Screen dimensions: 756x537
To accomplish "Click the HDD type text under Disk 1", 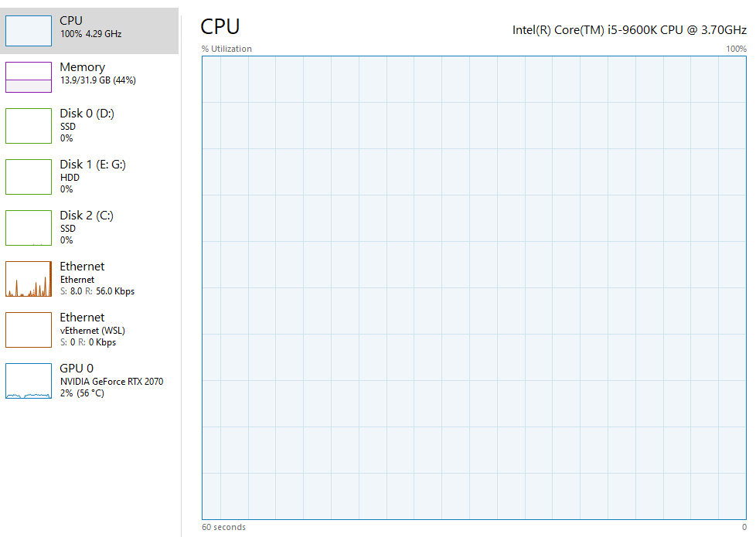I will [x=70, y=178].
